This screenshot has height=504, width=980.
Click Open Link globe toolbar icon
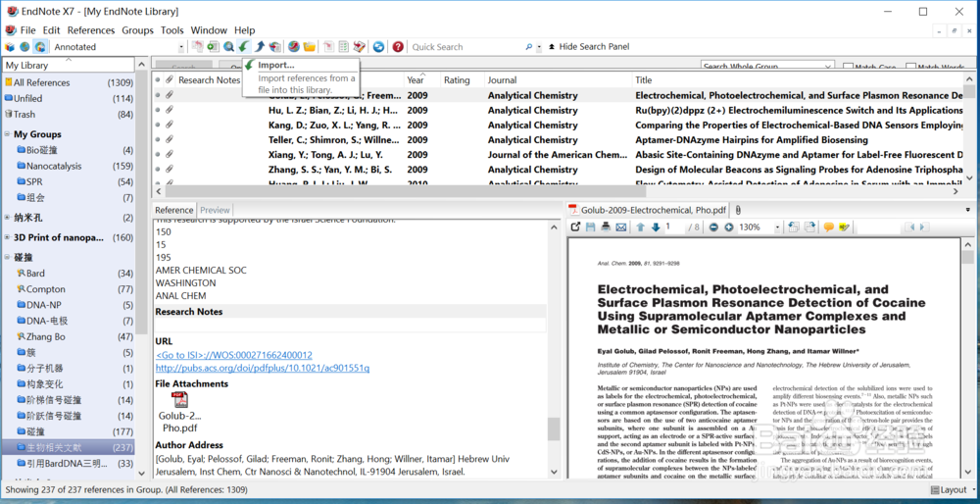294,47
